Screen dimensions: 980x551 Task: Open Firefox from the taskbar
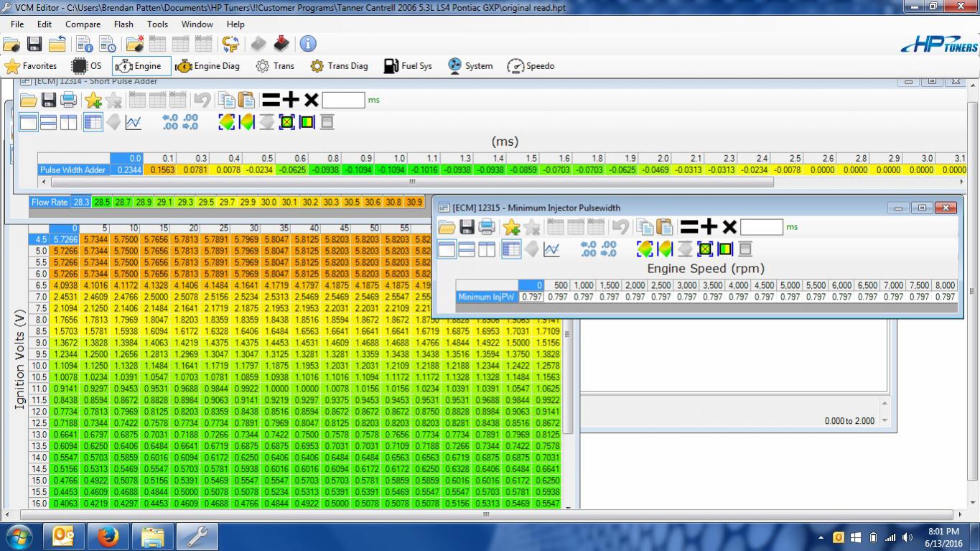pyautogui.click(x=108, y=537)
